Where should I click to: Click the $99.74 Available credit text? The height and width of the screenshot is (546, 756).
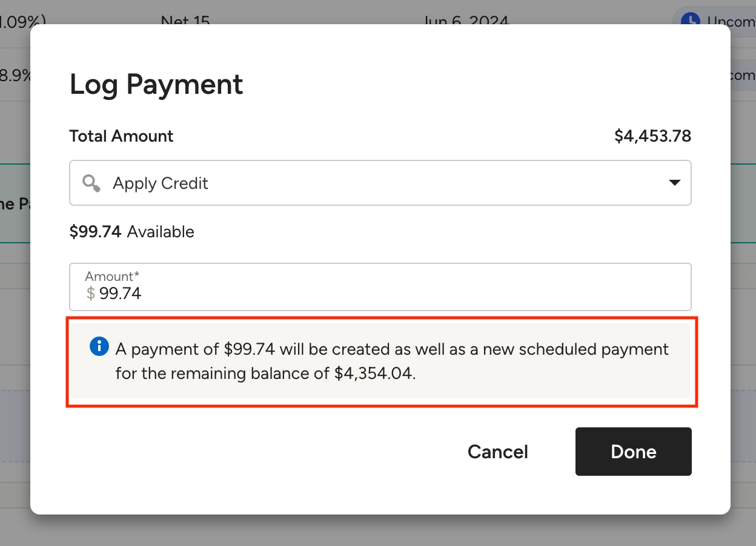tap(132, 232)
